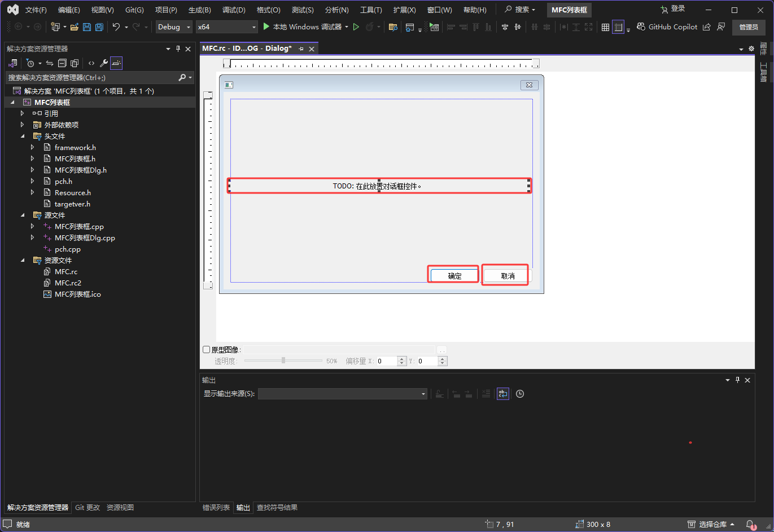774x532 pixels.
Task: Switch to the Git 更改 tab
Action: click(x=88, y=508)
